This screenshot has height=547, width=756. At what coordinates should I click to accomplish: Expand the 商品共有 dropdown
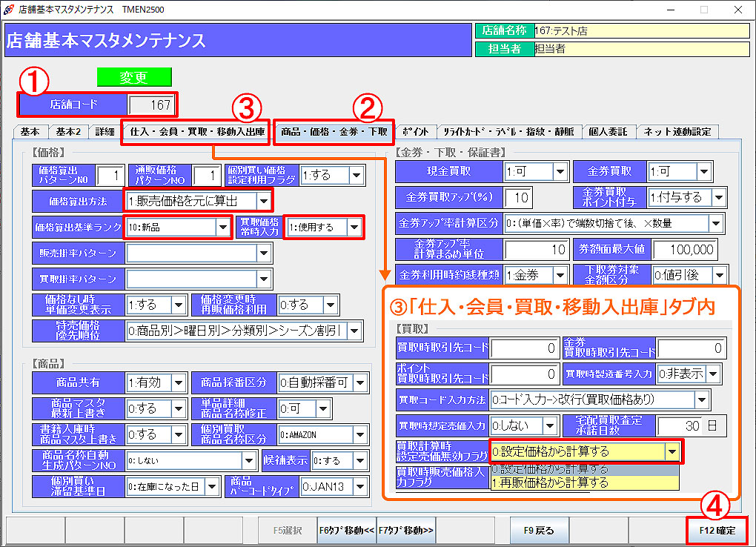pyautogui.click(x=179, y=383)
